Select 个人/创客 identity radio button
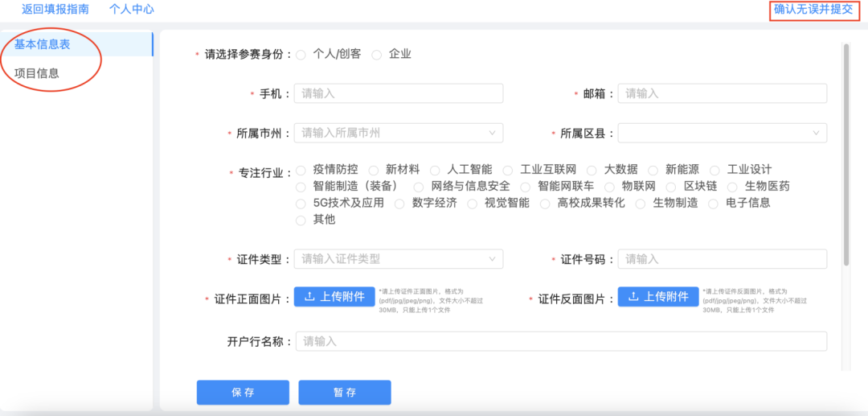 [301, 55]
